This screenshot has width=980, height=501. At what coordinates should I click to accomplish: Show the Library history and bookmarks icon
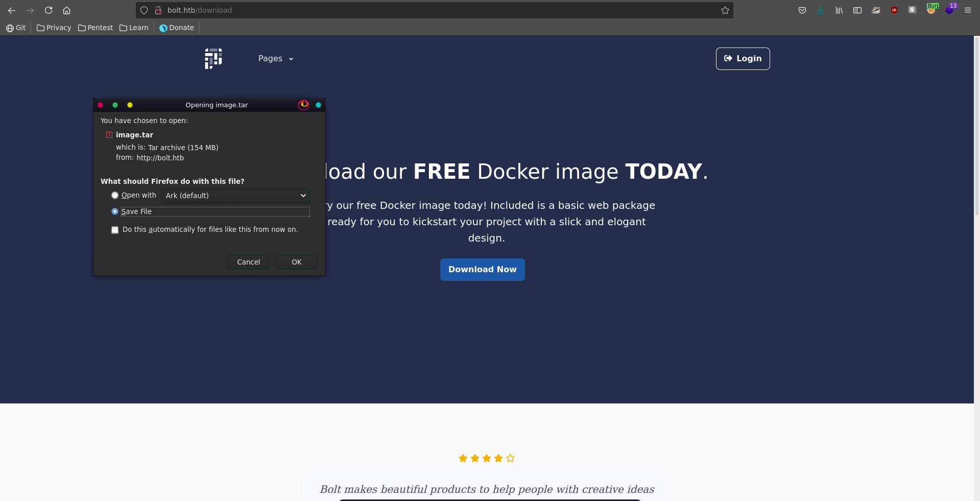(x=839, y=10)
